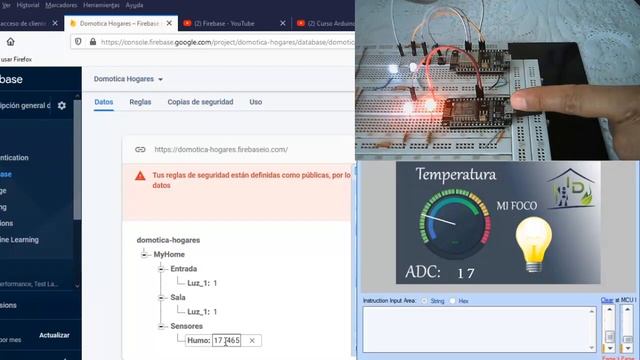The height and width of the screenshot is (360, 640).
Task: Click the Firefox address bar URL
Action: point(227,42)
